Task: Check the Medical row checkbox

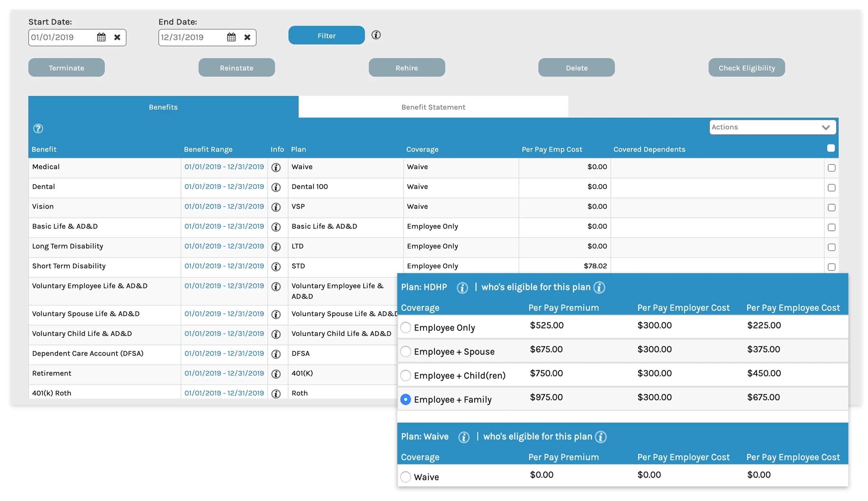Action: point(831,168)
